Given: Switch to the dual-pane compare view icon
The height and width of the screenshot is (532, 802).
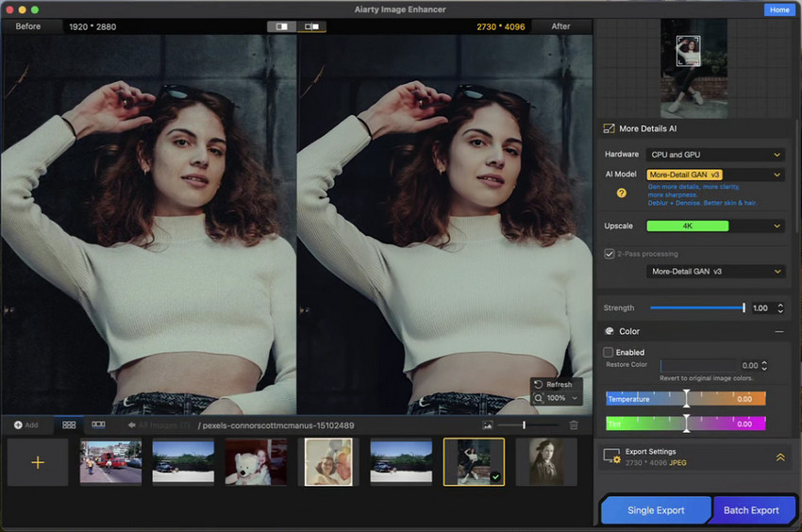Looking at the screenshot, I should click(x=311, y=26).
